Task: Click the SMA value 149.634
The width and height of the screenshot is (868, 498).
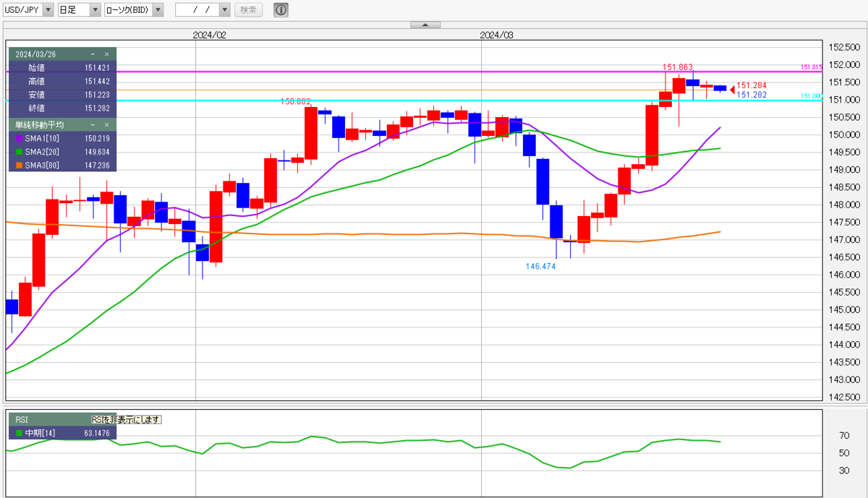Action: 97,152
